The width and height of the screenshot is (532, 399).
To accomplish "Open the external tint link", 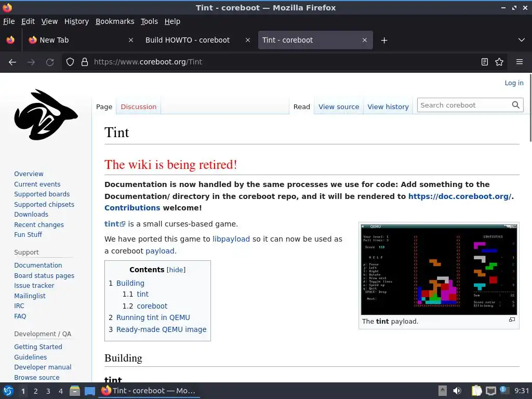I will [115, 224].
